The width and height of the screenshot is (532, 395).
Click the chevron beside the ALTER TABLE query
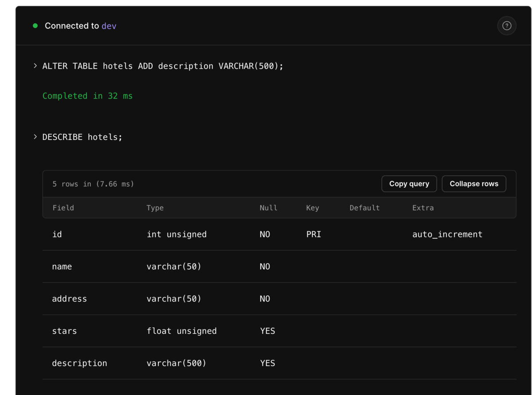[x=35, y=66]
